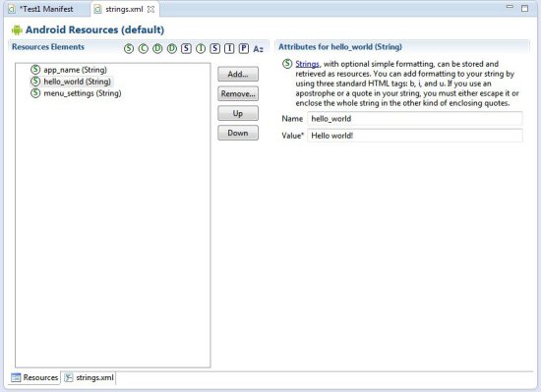Click the Attributes for hello_world (String) header

[x=340, y=47]
